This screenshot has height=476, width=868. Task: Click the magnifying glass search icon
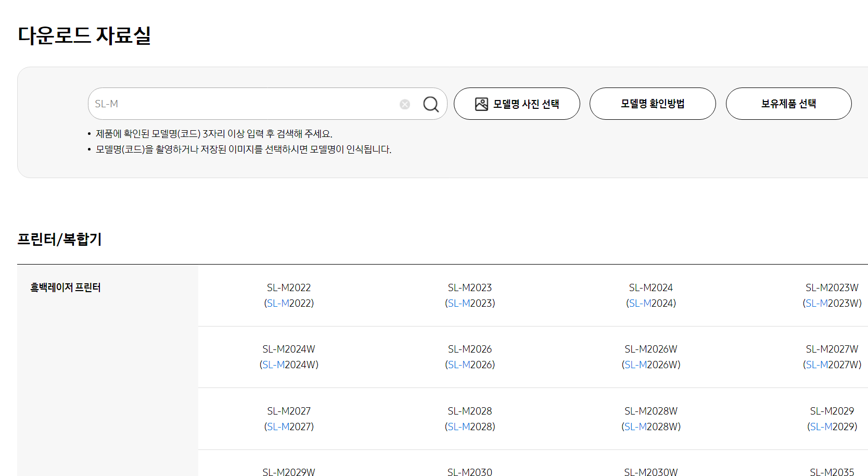(x=430, y=104)
